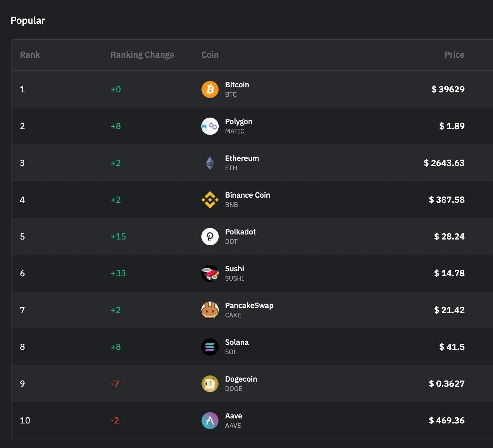Click the Aave -2 ranking change

(x=115, y=421)
